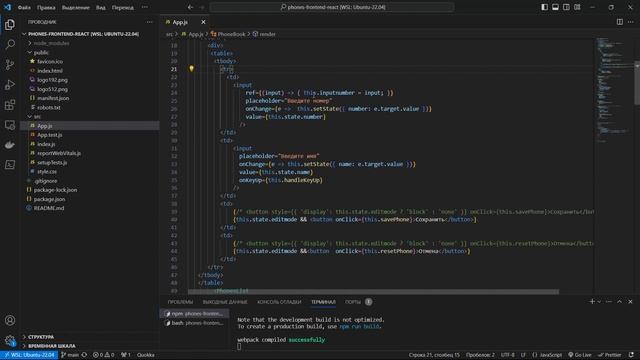Customize layout icon in title bar
The height and width of the screenshot is (360, 640).
tap(577, 7)
